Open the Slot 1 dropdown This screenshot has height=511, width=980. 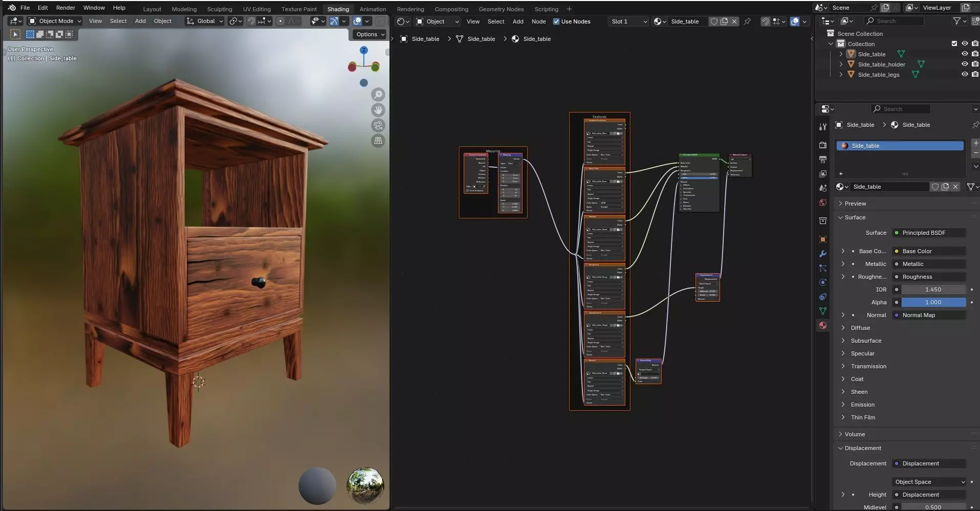(629, 21)
